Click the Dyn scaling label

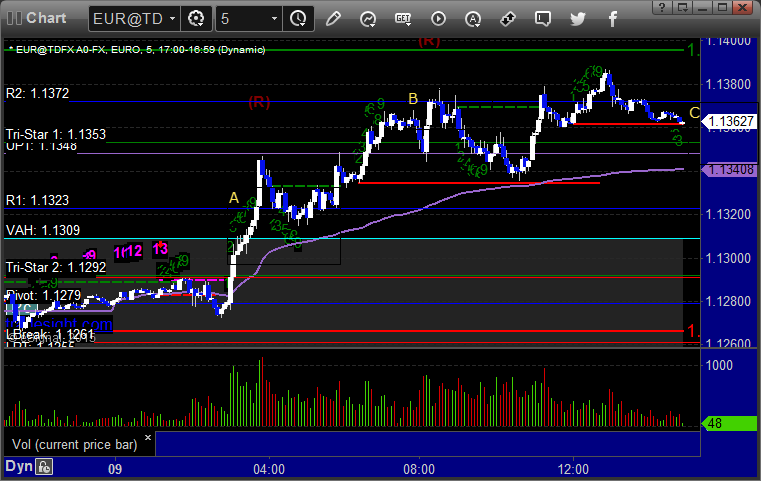pyautogui.click(x=19, y=466)
